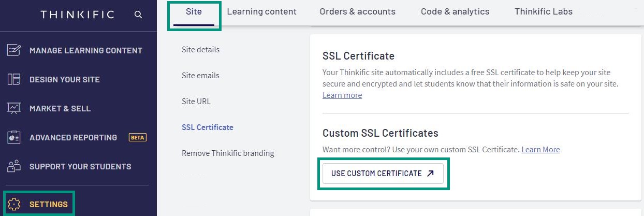Viewport: 644px width, 216px height.
Task: Select Site emails in the sidebar
Action: click(x=200, y=76)
